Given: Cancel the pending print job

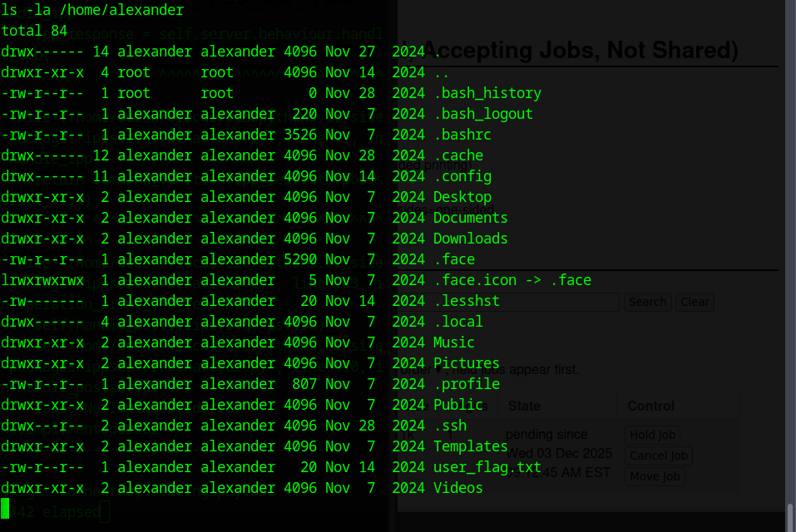Looking at the screenshot, I should pyautogui.click(x=658, y=456).
